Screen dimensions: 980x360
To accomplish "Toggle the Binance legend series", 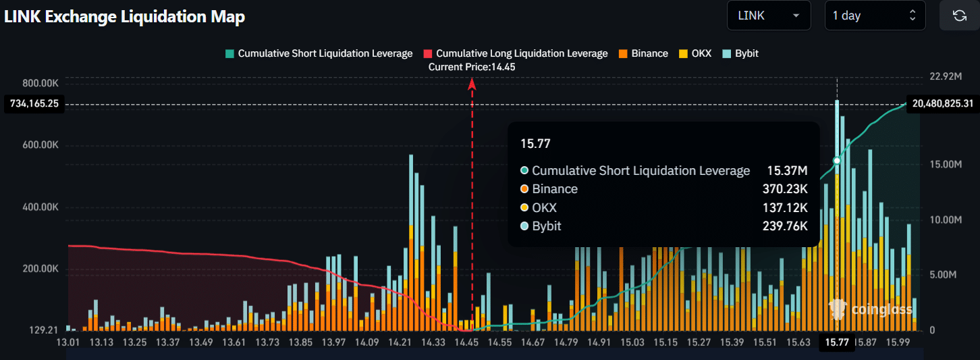I will [643, 53].
